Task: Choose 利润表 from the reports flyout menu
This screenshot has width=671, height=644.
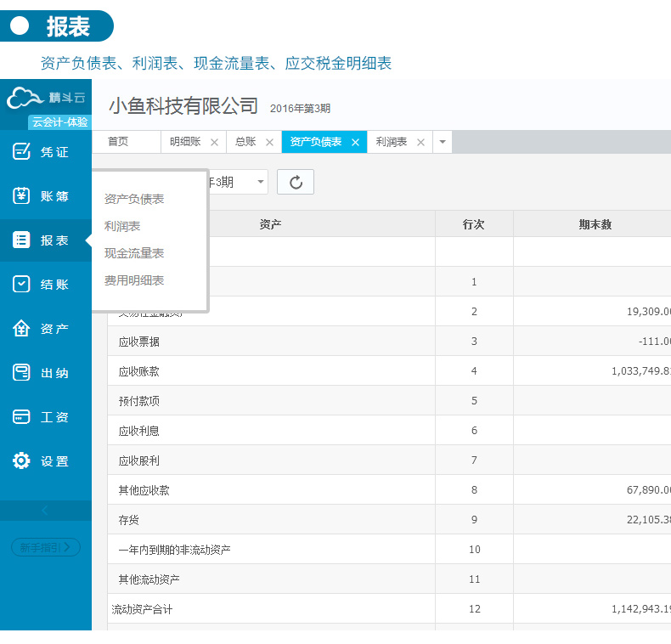Action: pos(122,226)
